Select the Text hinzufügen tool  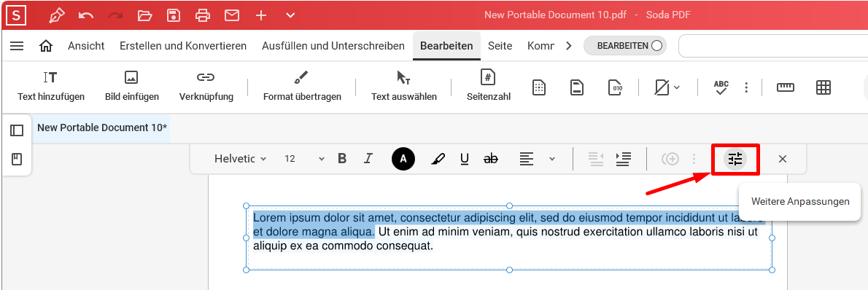pos(51,86)
